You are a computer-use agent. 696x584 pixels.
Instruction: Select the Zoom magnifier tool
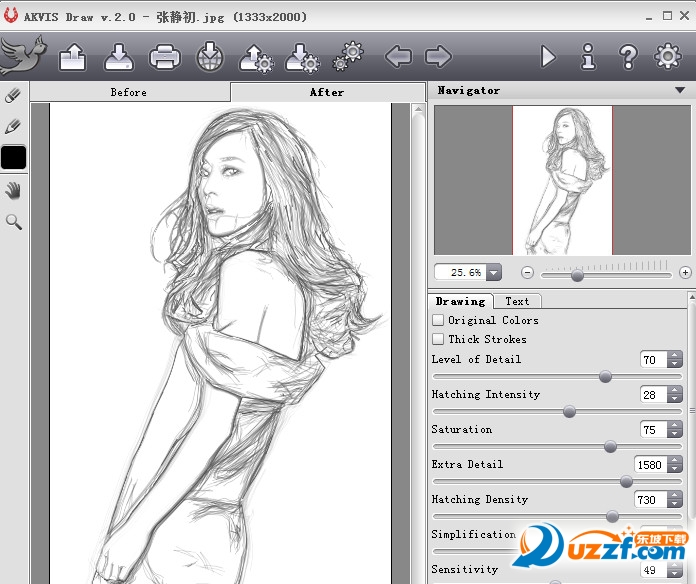tap(13, 221)
